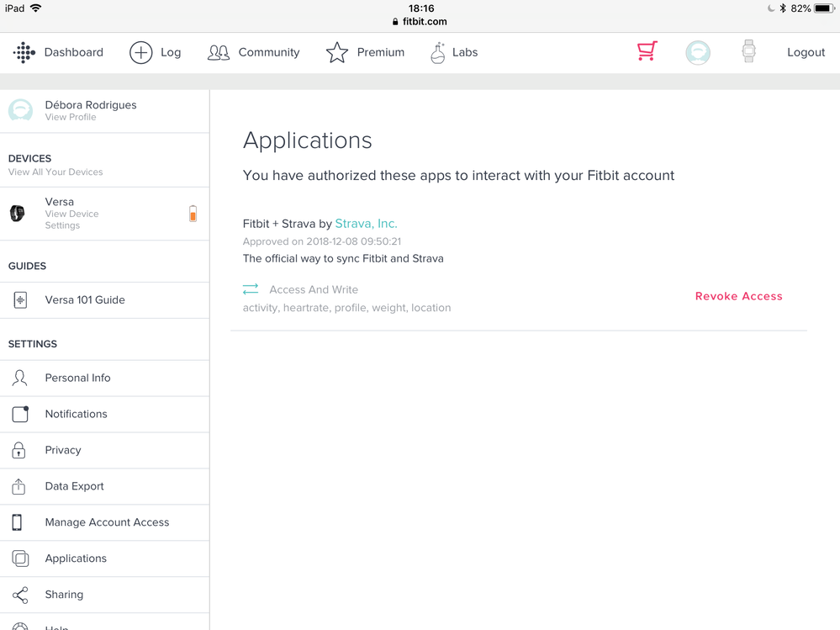Click the Access And Write arrows icon
Viewport: 840px width, 630px height.
pos(251,289)
